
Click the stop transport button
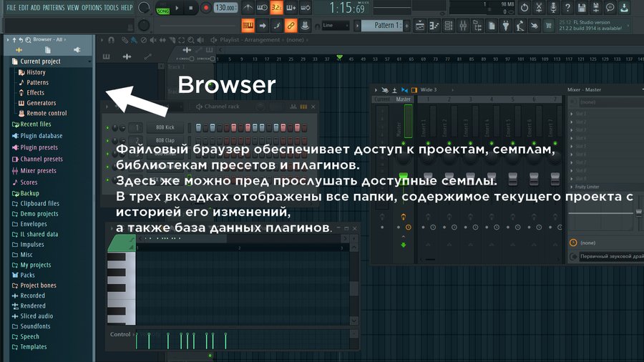(190, 8)
